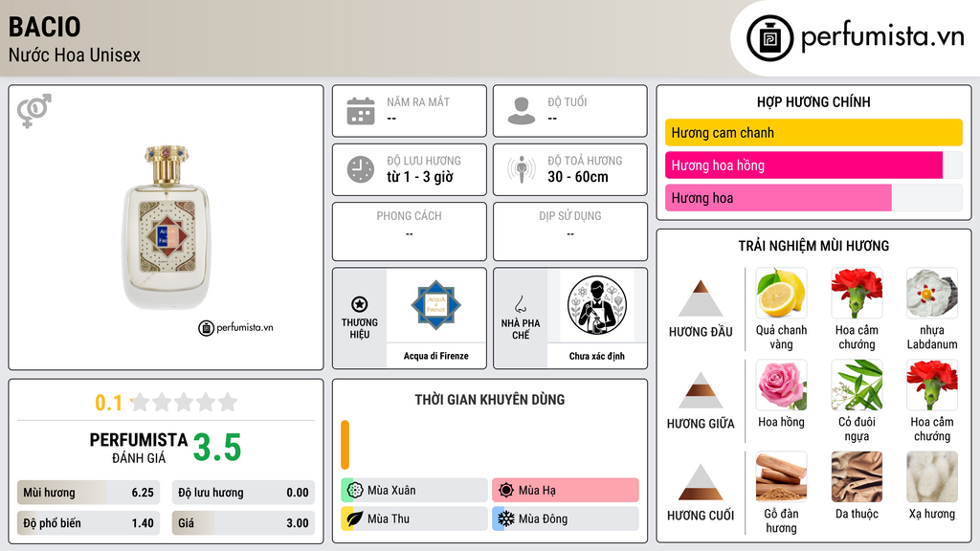980x551 pixels.
Task: Click the Độ lưu hương 0.00 score bar
Action: click(x=243, y=493)
